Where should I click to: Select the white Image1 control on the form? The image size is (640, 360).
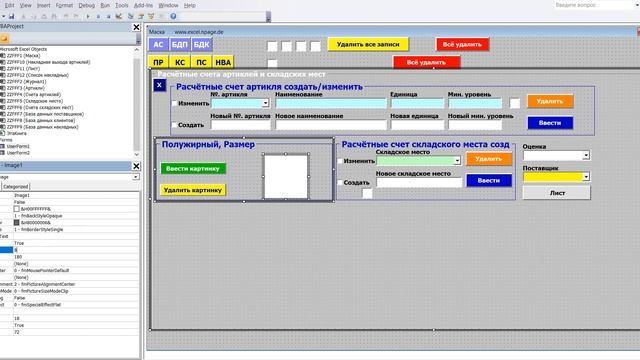(x=286, y=177)
